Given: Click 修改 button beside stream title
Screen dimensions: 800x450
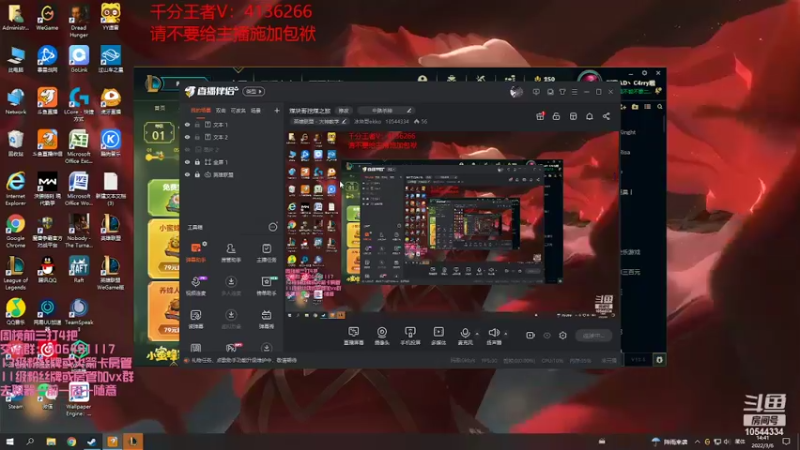Looking at the screenshot, I should pos(344,110).
